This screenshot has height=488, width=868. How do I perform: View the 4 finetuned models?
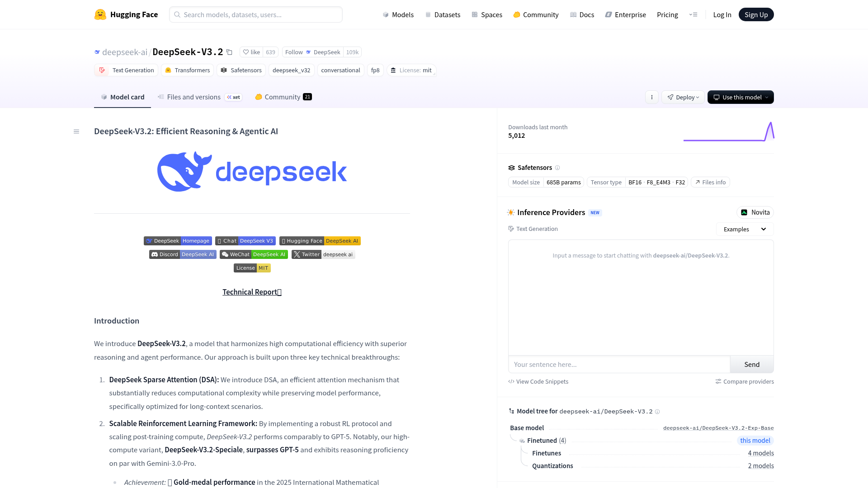point(761,453)
